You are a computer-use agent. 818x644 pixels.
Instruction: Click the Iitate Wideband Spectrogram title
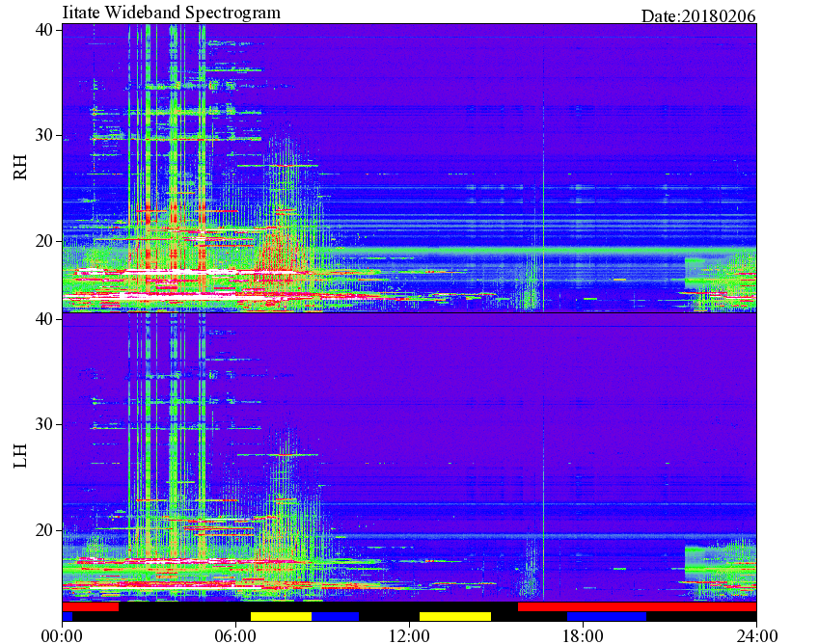[x=171, y=12]
